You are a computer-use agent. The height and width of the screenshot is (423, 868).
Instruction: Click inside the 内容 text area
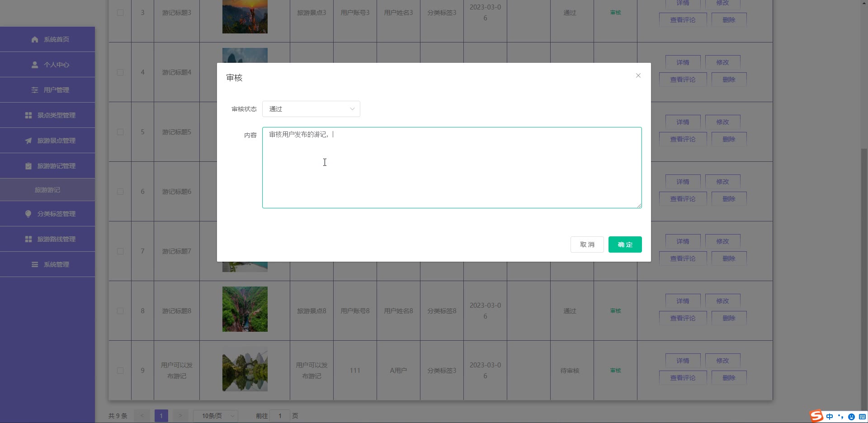pyautogui.click(x=452, y=168)
